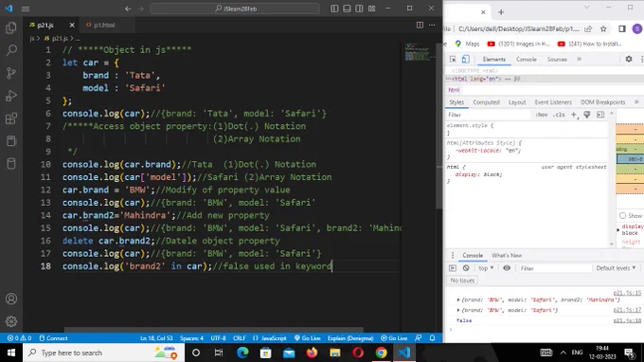Toggle the primary side bar layout icon

[x=334, y=9]
